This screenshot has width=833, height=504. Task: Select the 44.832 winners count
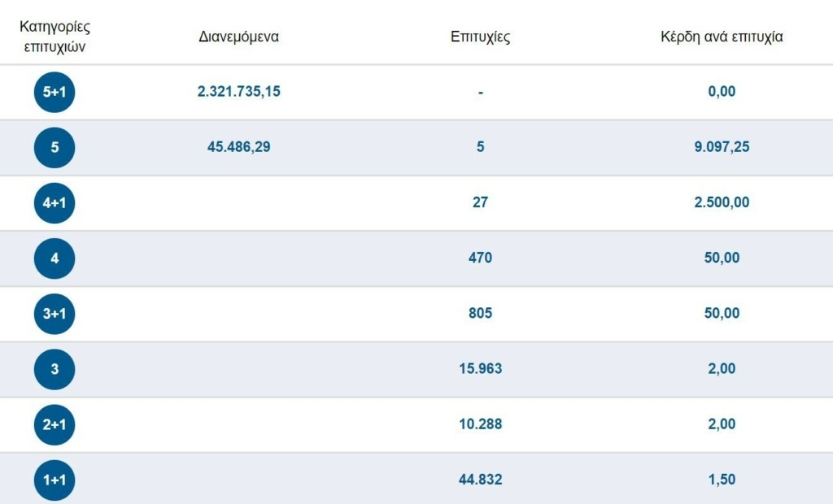(x=480, y=480)
